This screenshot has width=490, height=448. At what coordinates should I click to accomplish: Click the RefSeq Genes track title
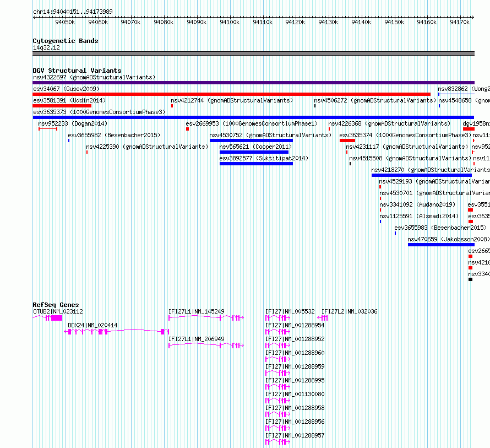click(56, 305)
